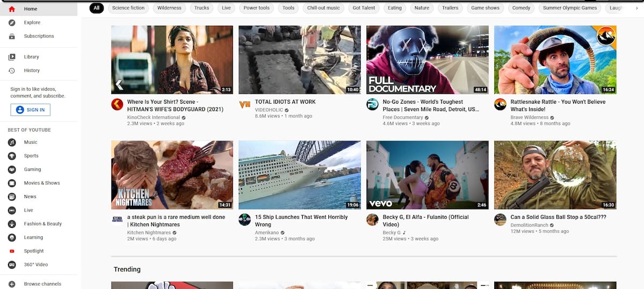Open Brave Wilderness channel name link
This screenshot has width=644, height=289.
point(529,117)
